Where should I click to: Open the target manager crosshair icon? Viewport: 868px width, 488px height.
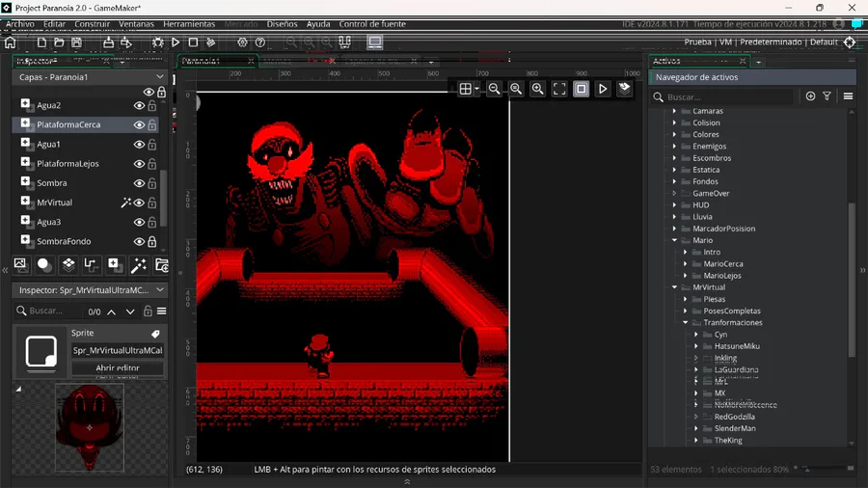click(x=850, y=42)
